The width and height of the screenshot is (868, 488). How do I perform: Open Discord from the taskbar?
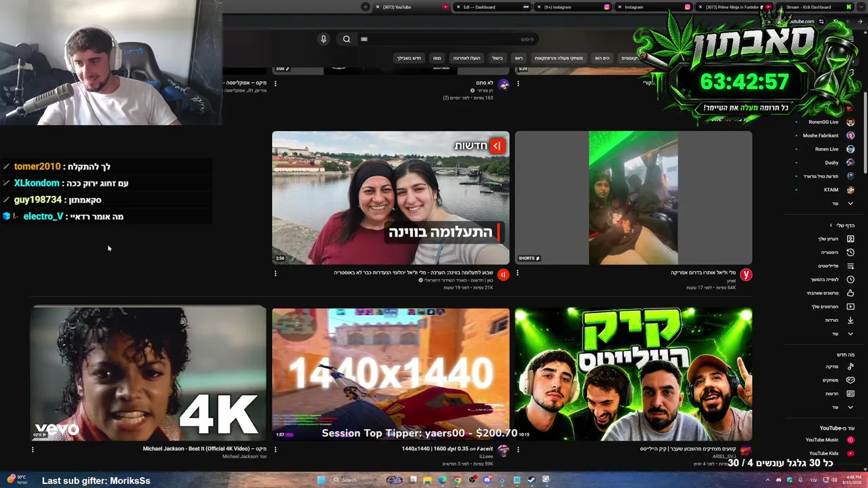487,480
